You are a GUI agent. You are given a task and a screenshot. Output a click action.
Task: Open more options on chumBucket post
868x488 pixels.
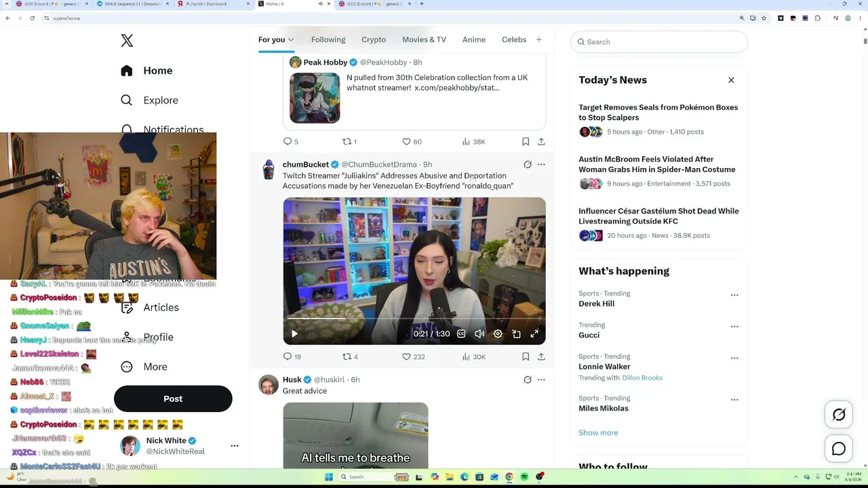[x=541, y=164]
